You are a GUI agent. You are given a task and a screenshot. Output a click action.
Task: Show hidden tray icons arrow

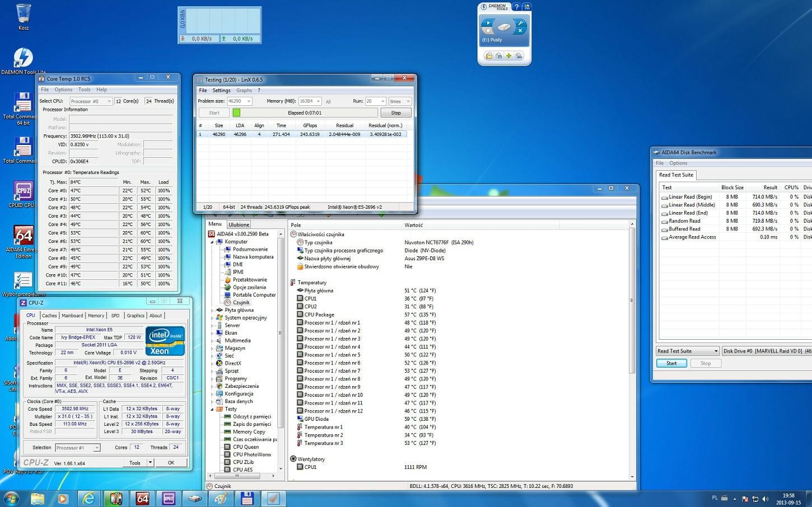click(735, 499)
